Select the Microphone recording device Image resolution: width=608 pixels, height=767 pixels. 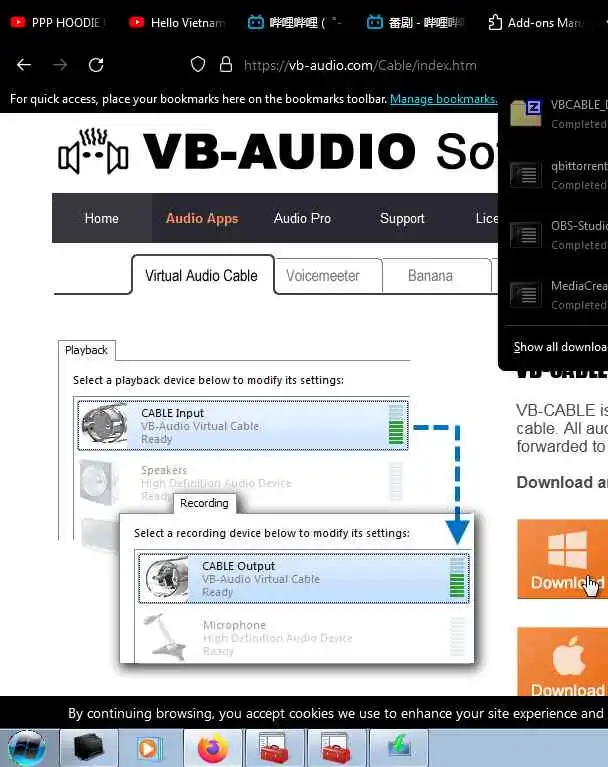pos(304,637)
